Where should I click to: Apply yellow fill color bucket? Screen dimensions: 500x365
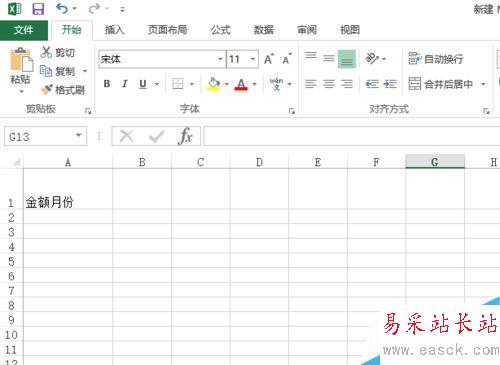[x=214, y=84]
